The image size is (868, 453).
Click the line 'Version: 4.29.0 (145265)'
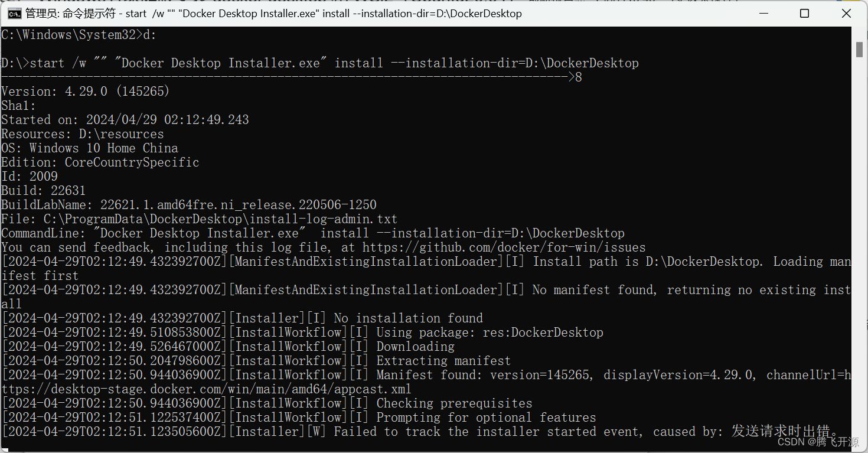pos(86,92)
